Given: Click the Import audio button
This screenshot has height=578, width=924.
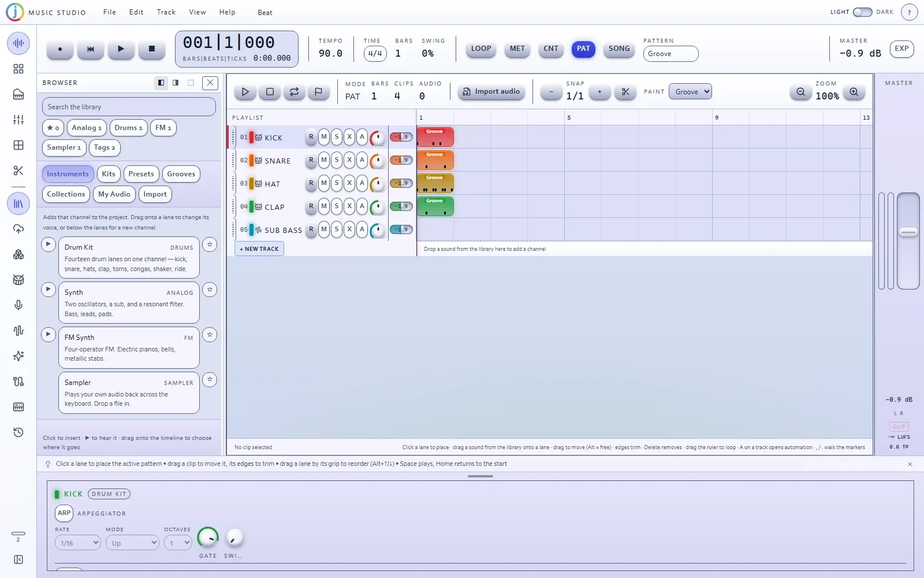Looking at the screenshot, I should (491, 91).
